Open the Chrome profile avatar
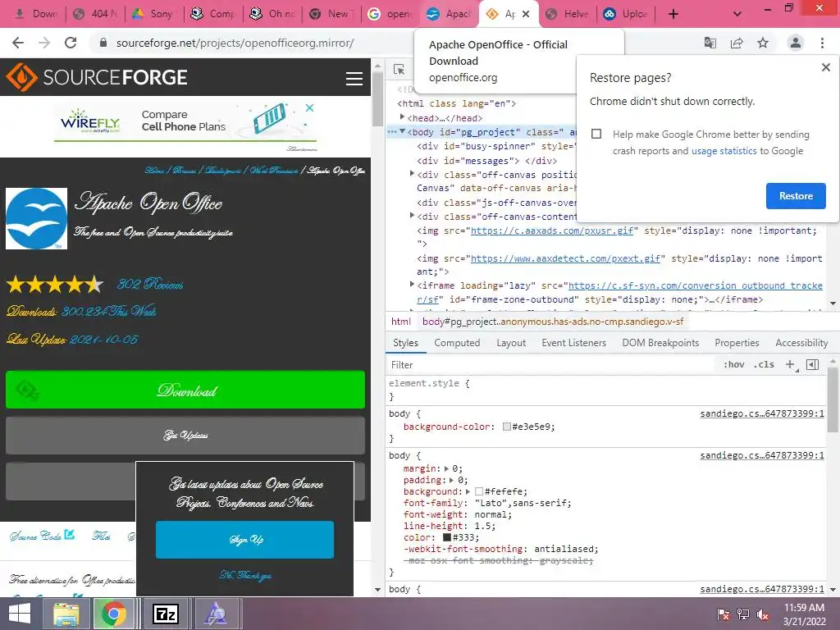This screenshot has height=630, width=840. pyautogui.click(x=796, y=43)
